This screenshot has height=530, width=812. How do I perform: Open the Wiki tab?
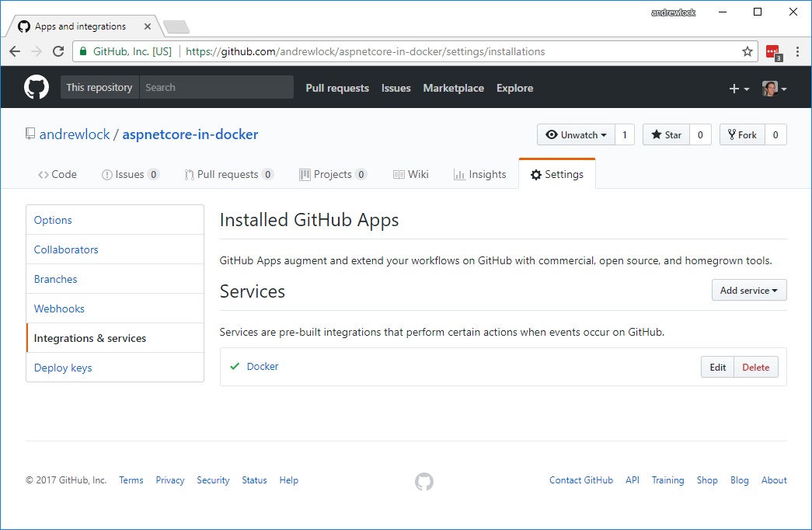coord(410,175)
